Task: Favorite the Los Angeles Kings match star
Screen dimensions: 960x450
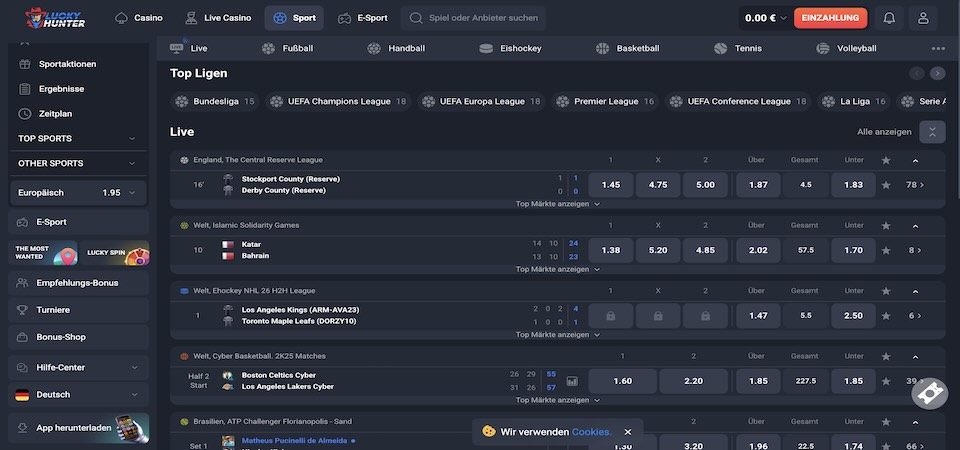Action: tap(885, 316)
